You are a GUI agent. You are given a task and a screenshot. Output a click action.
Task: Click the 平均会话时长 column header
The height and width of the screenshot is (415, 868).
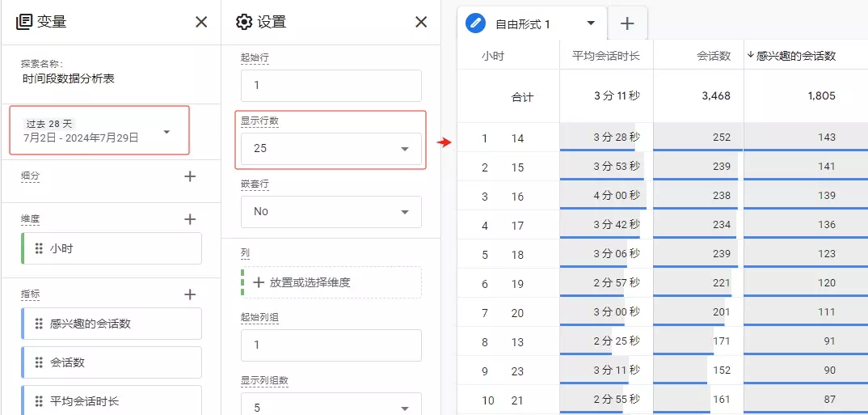point(606,55)
